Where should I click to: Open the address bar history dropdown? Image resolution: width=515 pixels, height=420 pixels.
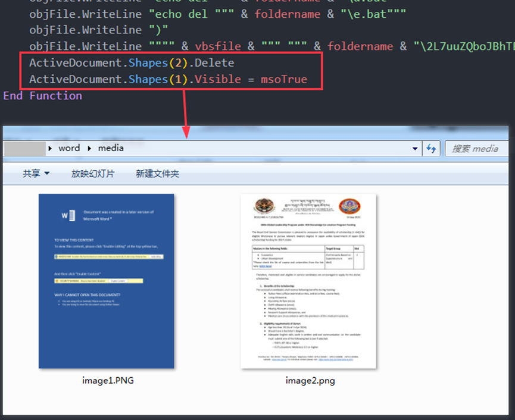tap(415, 149)
